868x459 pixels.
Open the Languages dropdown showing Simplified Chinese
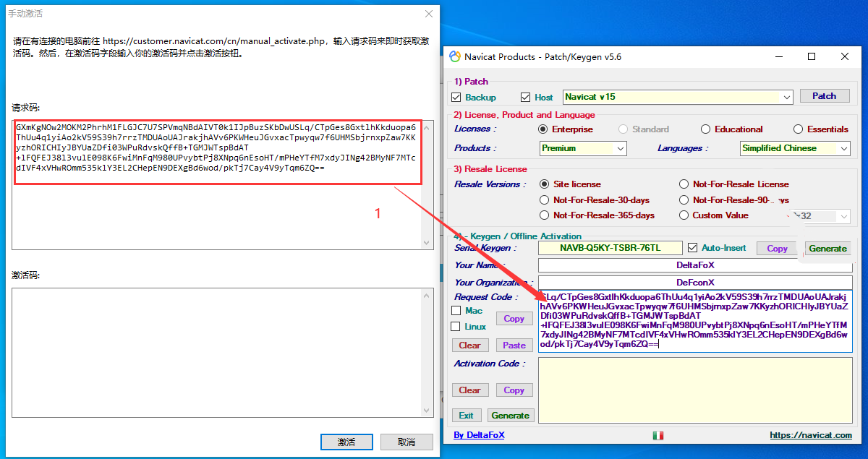[x=843, y=148]
